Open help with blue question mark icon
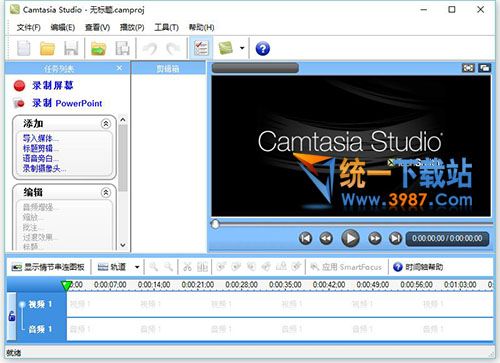 pyautogui.click(x=263, y=49)
